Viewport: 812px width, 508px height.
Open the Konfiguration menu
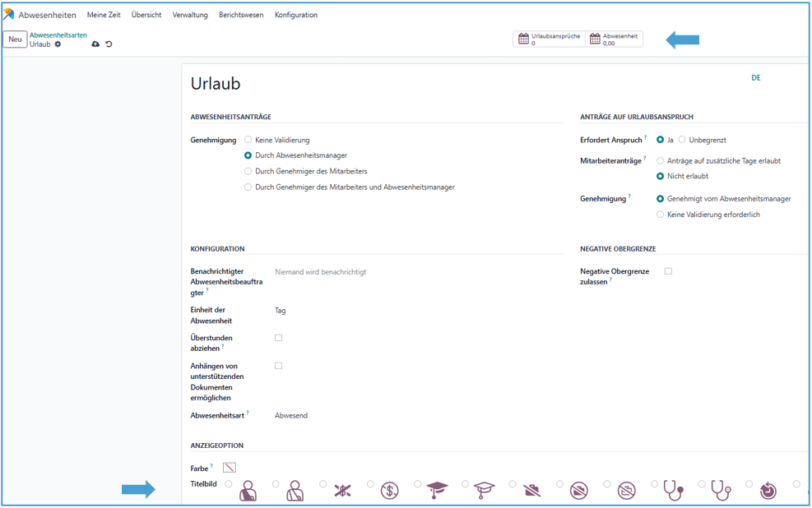coord(295,15)
